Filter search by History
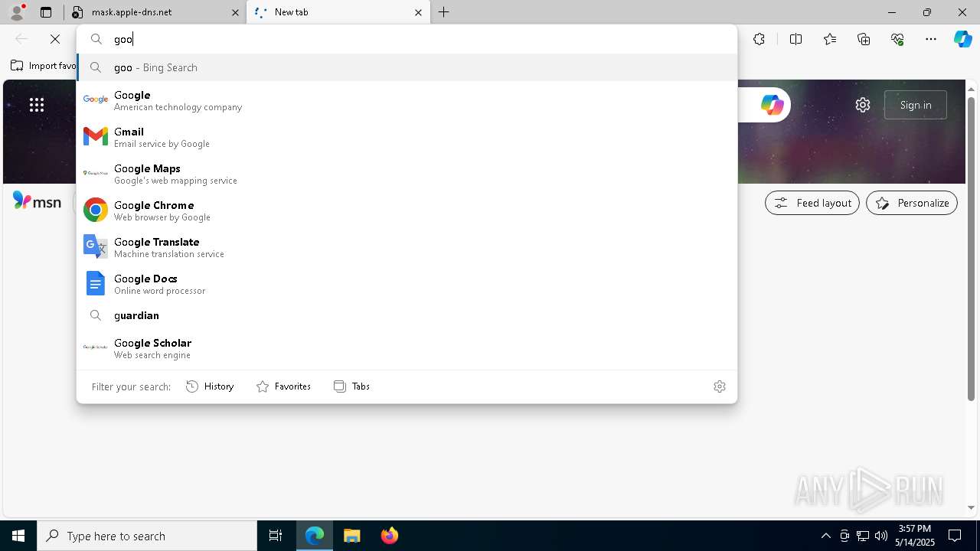The image size is (980, 551). pyautogui.click(x=210, y=386)
